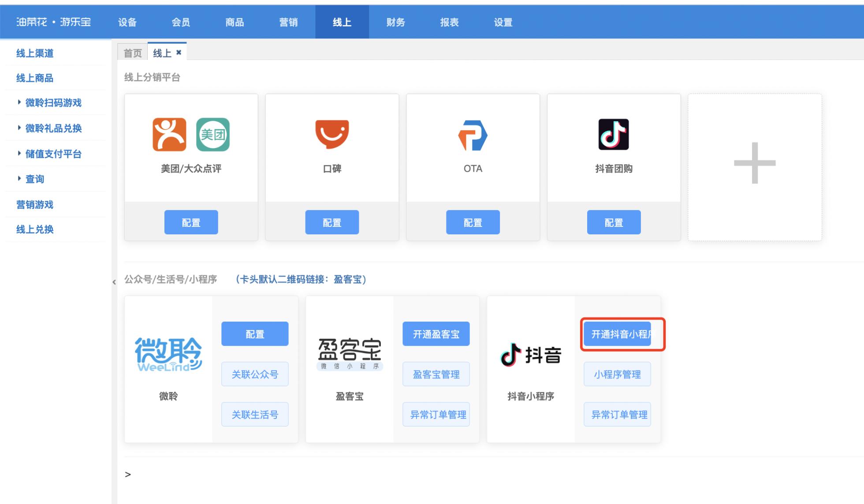
Task: Switch to the 首页 tab
Action: pos(133,53)
